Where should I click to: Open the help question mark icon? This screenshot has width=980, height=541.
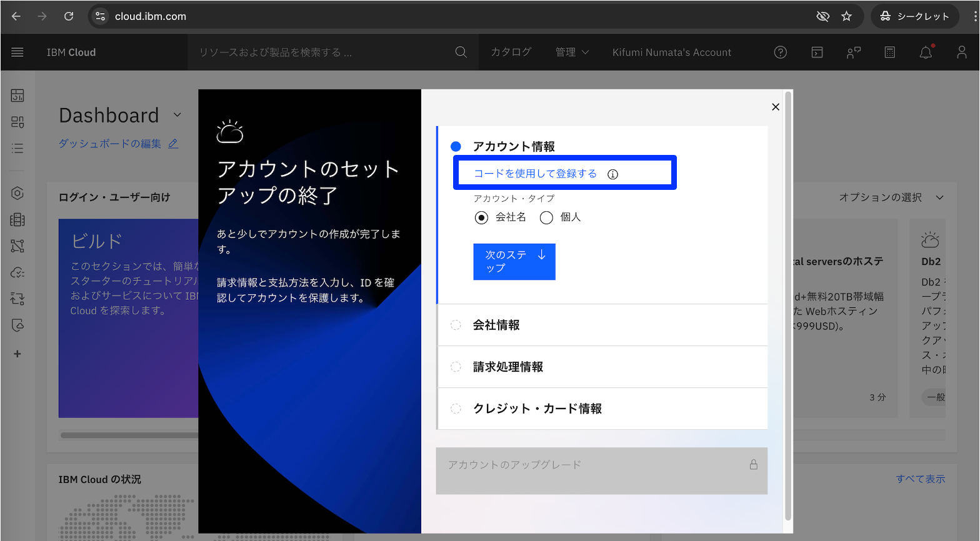coord(781,52)
